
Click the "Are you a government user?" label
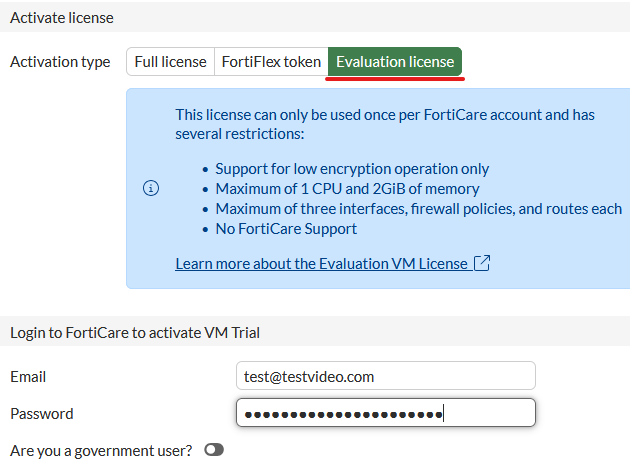coord(101,450)
